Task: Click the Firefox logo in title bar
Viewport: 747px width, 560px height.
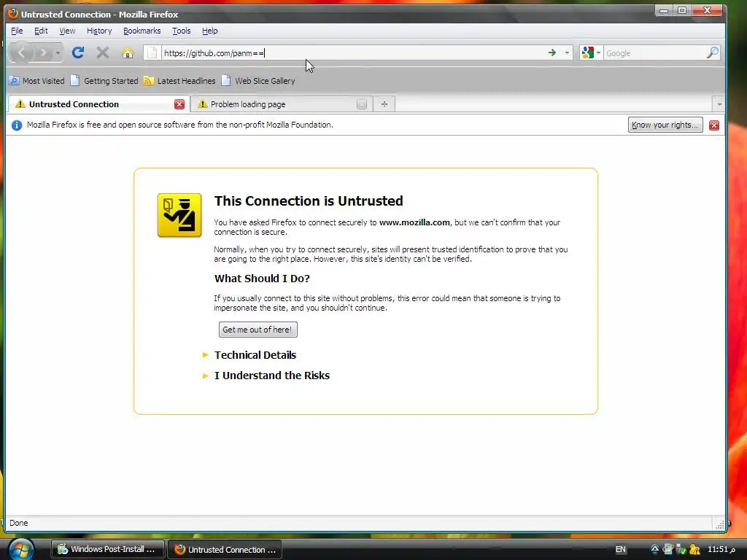Action: tap(13, 13)
